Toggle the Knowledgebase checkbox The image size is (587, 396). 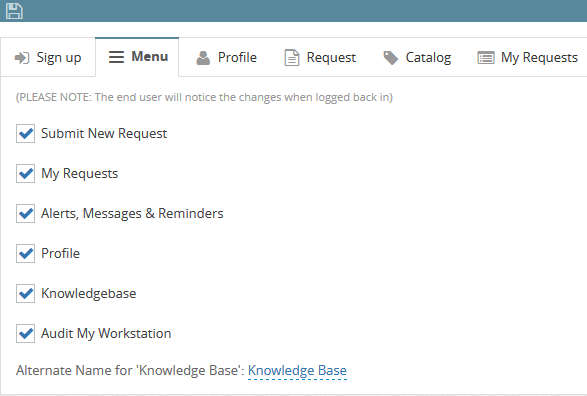[x=25, y=293]
